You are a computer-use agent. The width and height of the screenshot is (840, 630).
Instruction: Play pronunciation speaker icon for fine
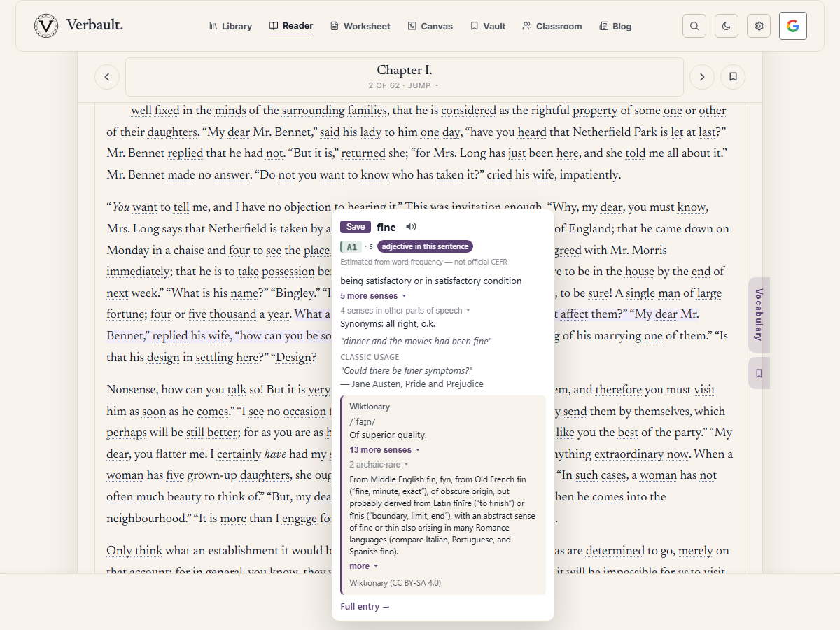[x=411, y=226]
